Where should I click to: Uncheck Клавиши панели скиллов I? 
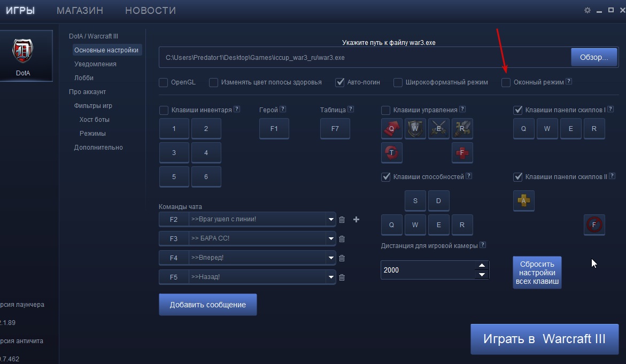pyautogui.click(x=518, y=110)
